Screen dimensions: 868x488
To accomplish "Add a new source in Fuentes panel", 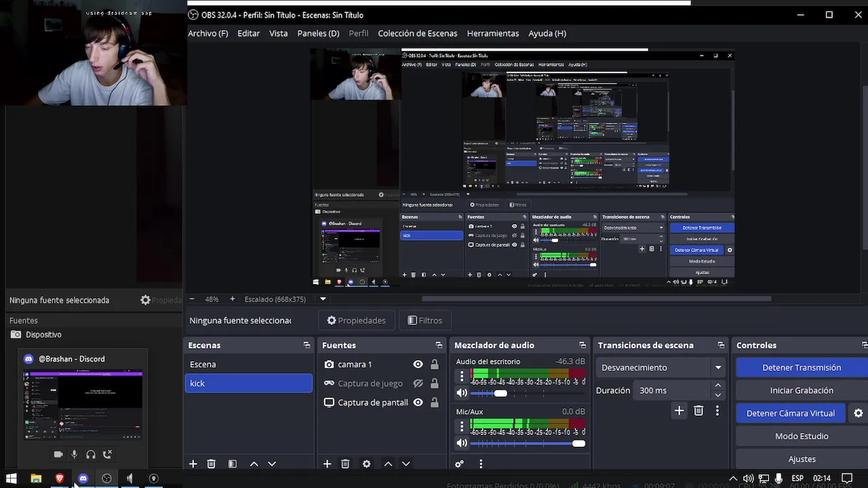I will coord(327,464).
